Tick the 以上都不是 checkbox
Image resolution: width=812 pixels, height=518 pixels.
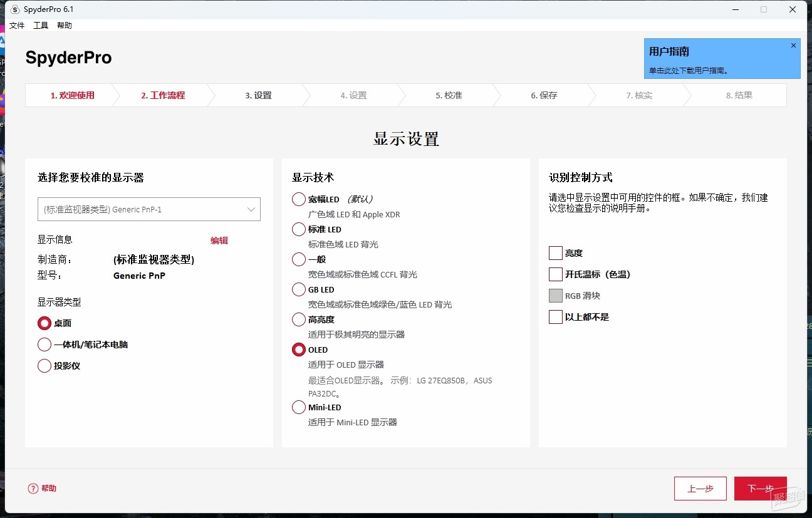click(556, 317)
